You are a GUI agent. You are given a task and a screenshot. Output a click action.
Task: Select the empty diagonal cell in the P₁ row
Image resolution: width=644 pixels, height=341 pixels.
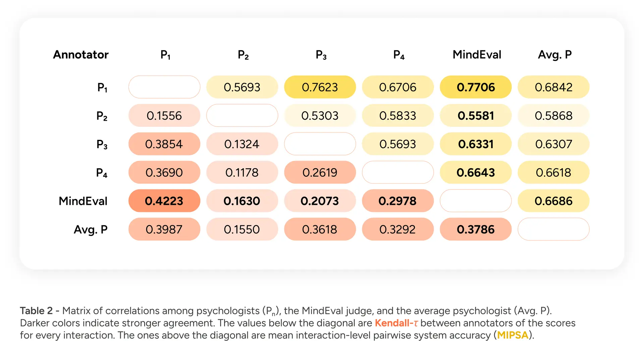tap(164, 87)
